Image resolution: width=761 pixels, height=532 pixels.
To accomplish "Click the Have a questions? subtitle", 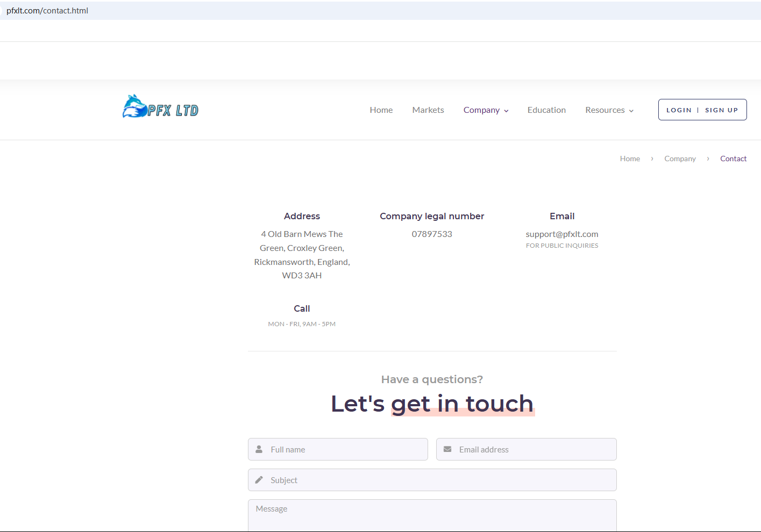I will point(432,379).
